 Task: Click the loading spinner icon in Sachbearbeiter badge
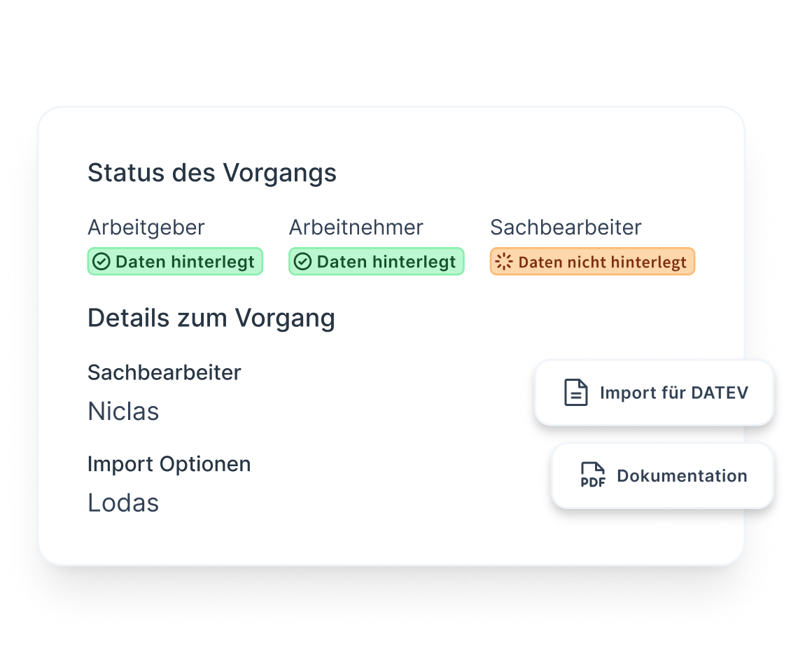coord(502,261)
